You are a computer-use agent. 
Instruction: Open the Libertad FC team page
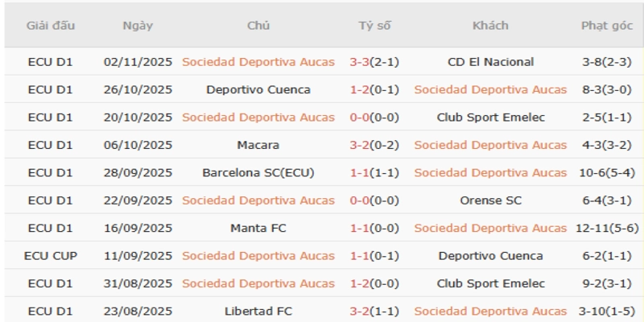pos(258,311)
